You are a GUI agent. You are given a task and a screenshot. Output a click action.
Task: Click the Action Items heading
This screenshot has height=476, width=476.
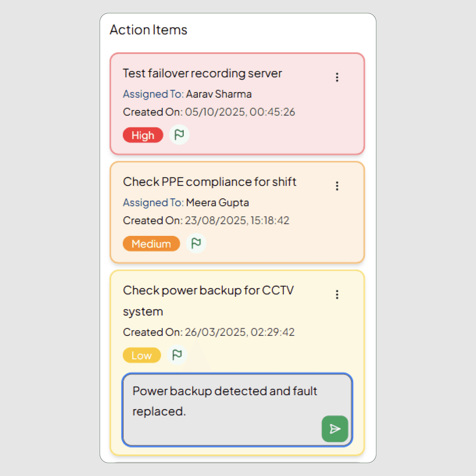tap(148, 30)
